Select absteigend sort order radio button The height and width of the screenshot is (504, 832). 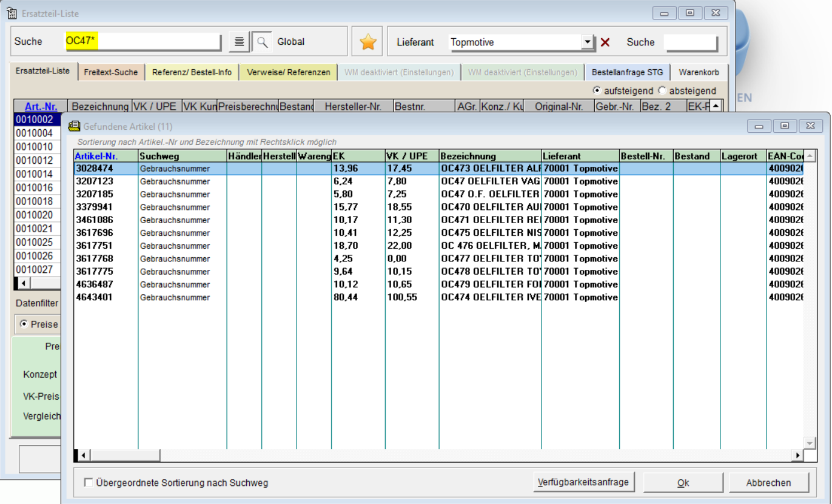[x=662, y=90]
